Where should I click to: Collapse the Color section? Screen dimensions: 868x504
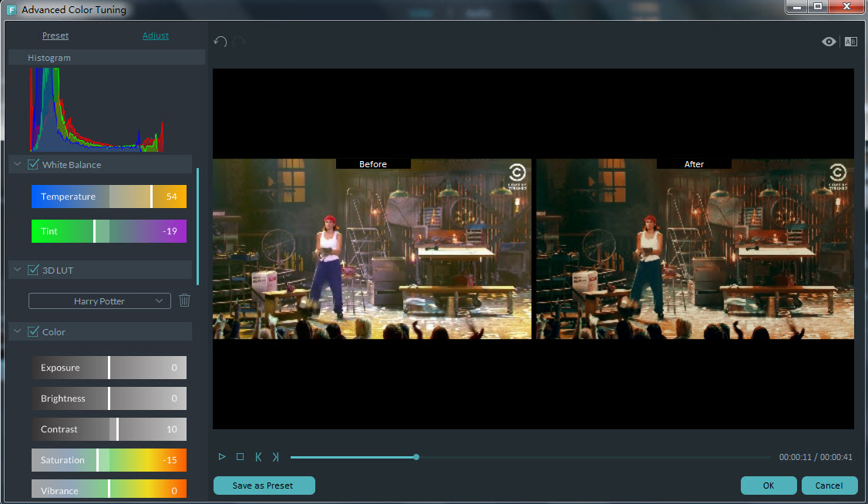(17, 331)
